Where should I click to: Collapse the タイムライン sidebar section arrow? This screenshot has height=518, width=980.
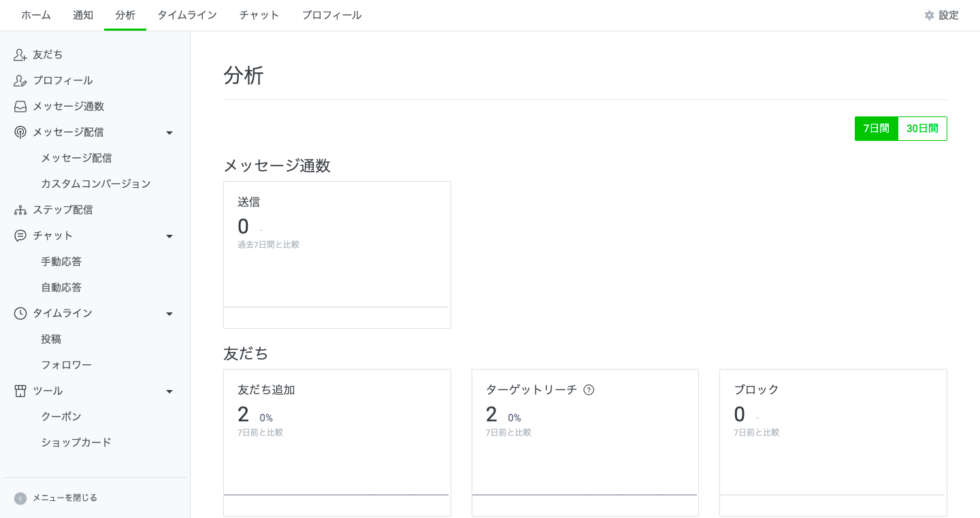pyautogui.click(x=169, y=314)
